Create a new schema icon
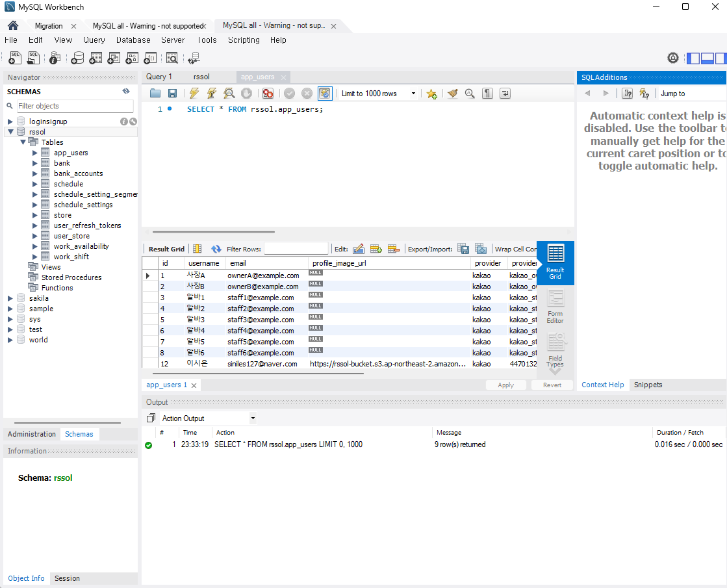Viewport: 727px width, 588px height. [77, 58]
